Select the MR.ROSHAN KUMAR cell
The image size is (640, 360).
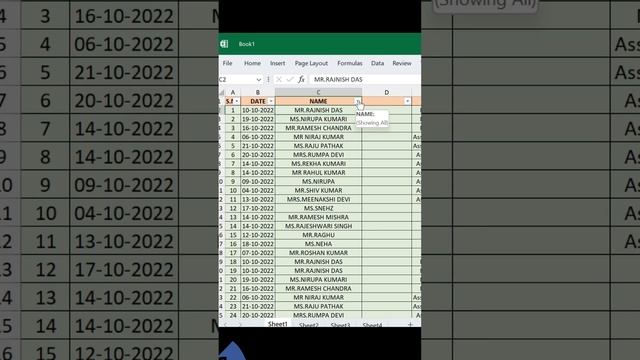coord(318,253)
